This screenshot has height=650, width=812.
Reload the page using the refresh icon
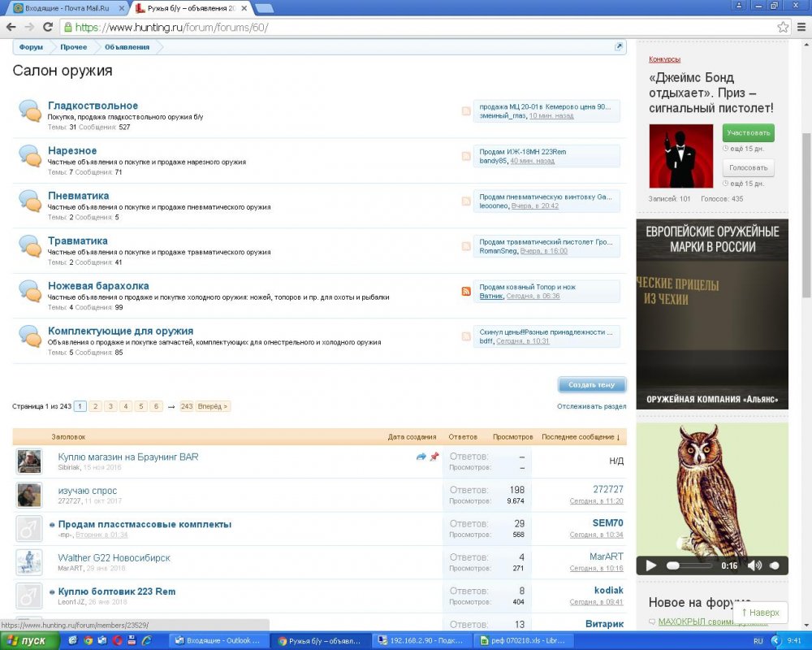click(48, 27)
